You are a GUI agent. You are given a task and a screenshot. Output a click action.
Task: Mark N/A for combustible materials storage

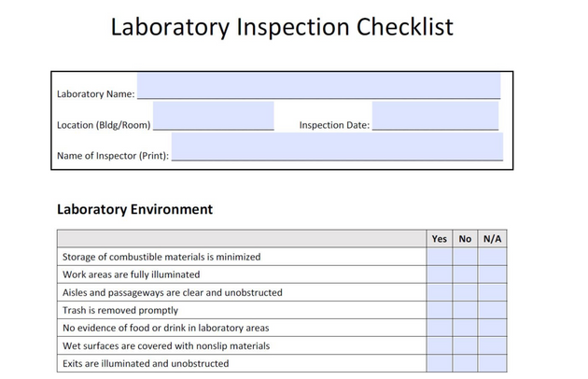click(x=493, y=257)
